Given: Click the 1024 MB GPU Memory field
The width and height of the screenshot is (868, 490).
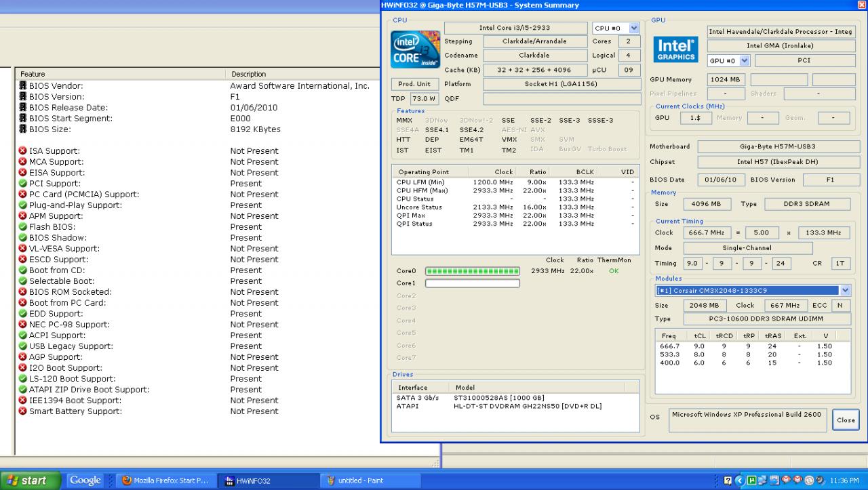Looking at the screenshot, I should (x=726, y=80).
